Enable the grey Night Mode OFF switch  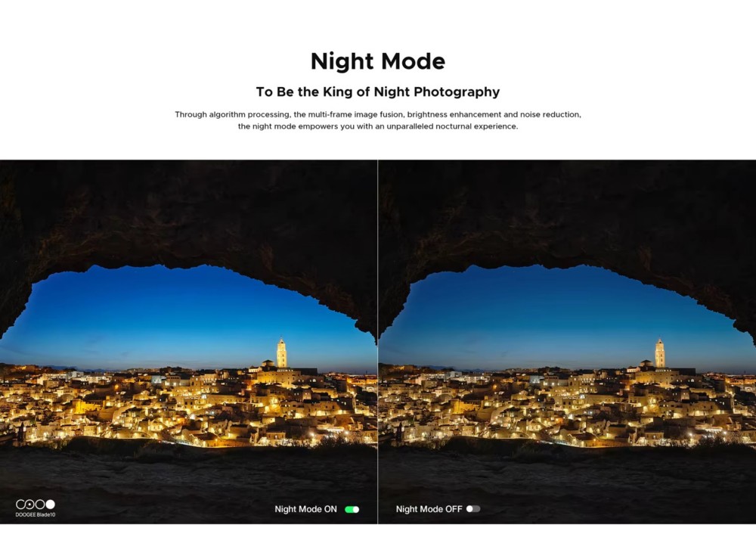(473, 509)
